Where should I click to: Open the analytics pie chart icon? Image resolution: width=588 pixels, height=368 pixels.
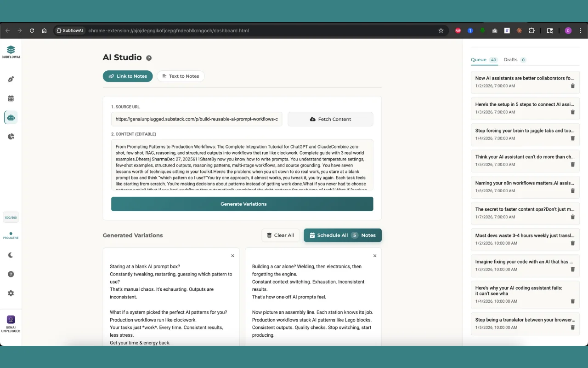(11, 136)
